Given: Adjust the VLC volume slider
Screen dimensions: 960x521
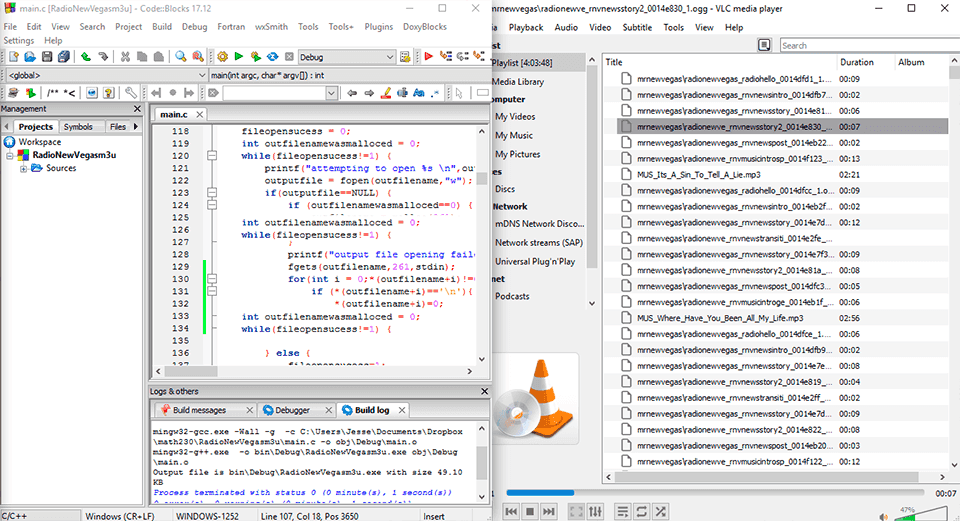Looking at the screenshot, I should tap(922, 514).
